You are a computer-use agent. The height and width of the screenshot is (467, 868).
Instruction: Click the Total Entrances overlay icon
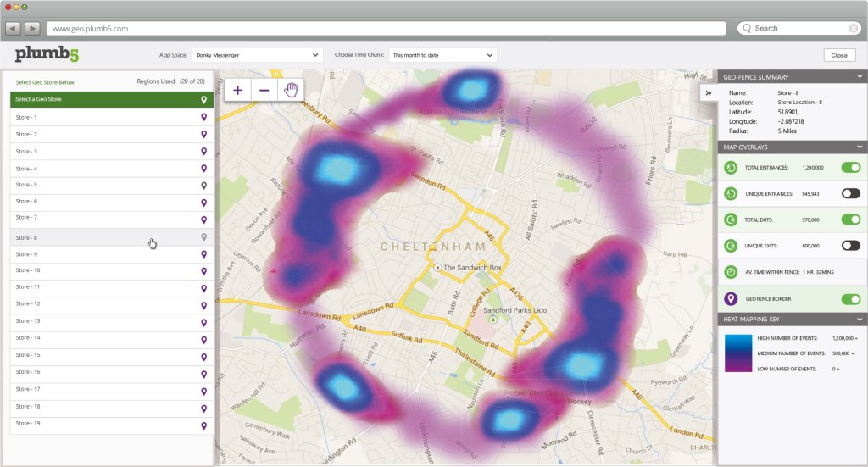pos(731,168)
